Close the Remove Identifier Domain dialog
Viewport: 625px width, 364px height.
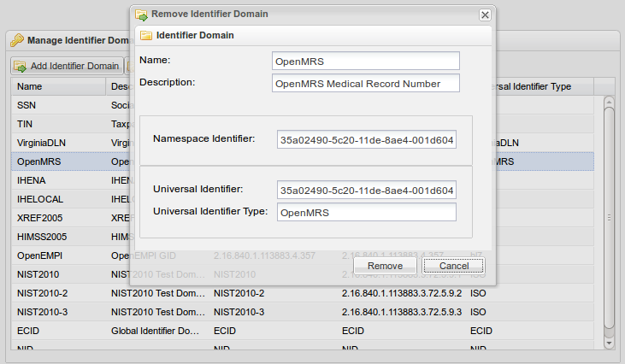(485, 15)
